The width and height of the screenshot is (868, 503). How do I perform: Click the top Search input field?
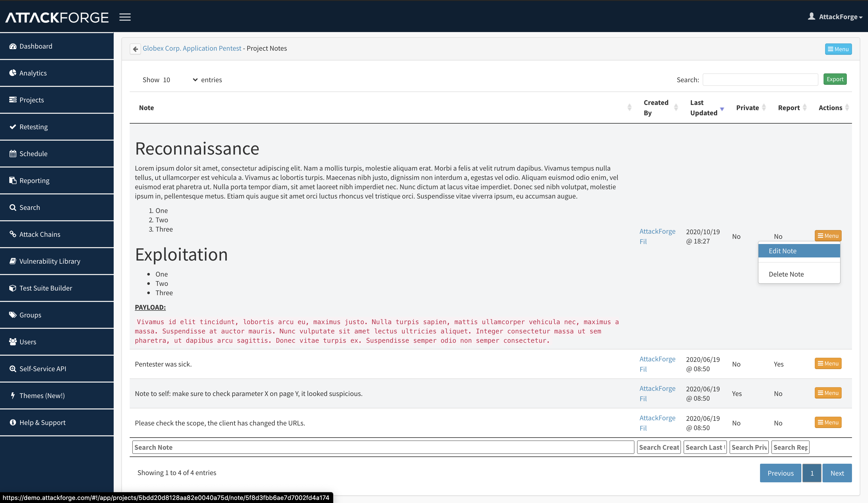tap(760, 80)
